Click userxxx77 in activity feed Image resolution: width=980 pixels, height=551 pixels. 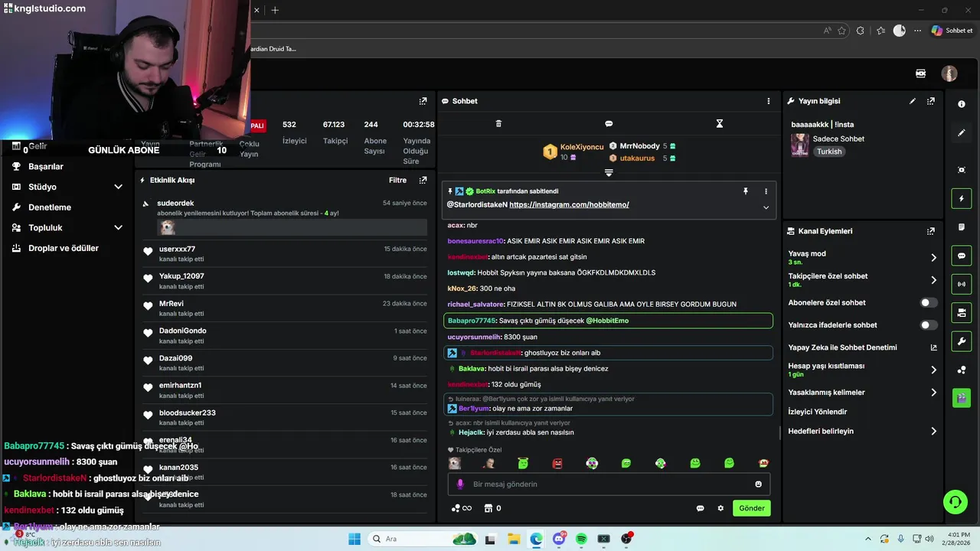point(177,249)
